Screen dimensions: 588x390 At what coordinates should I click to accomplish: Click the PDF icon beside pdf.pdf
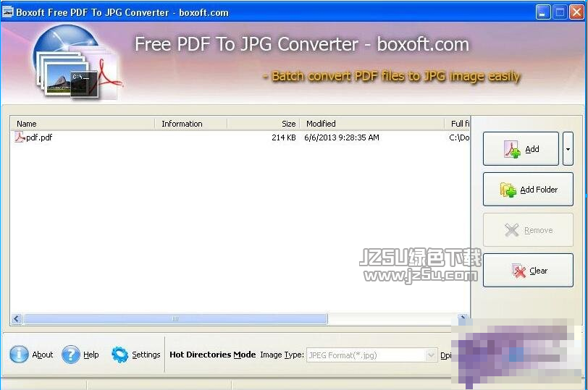[20, 137]
